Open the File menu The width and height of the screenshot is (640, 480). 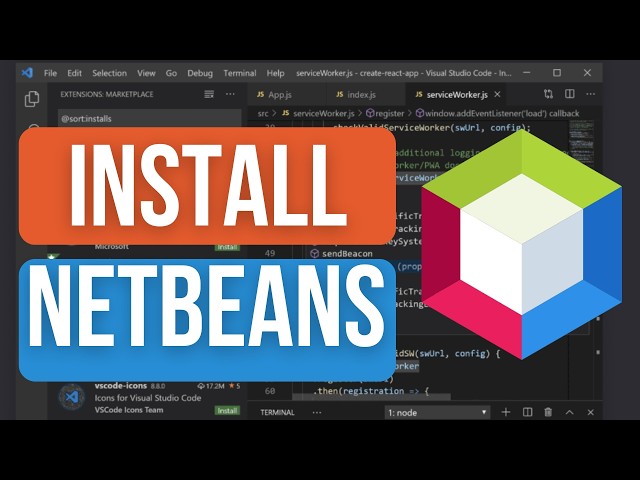tap(50, 73)
